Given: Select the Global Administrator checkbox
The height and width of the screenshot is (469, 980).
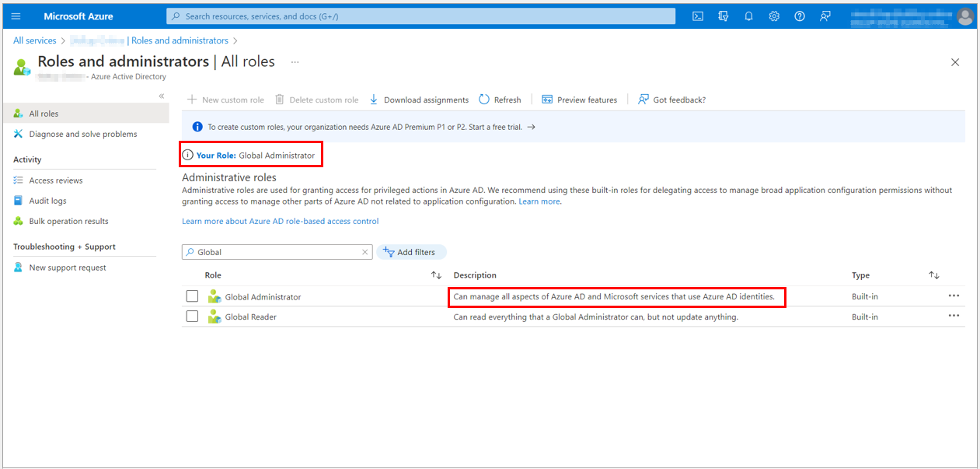Looking at the screenshot, I should pyautogui.click(x=192, y=296).
